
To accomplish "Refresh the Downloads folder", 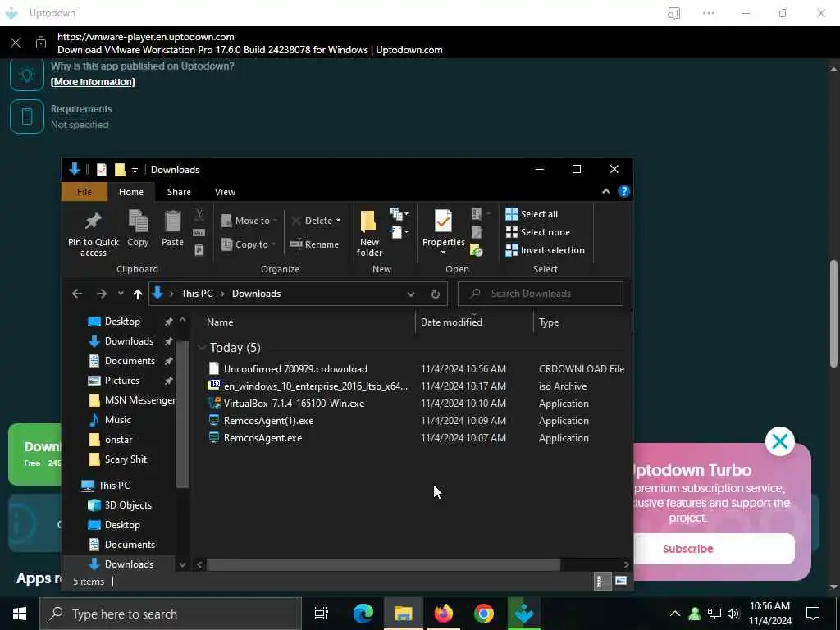I will click(435, 294).
